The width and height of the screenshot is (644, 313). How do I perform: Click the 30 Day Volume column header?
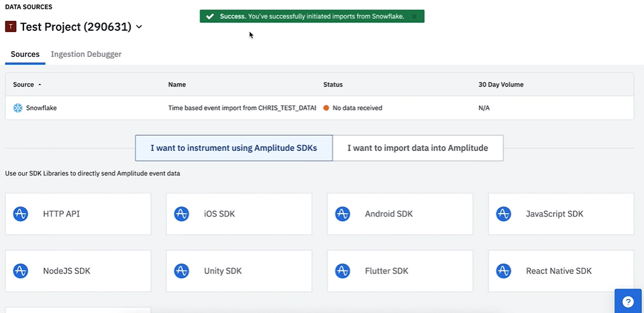pos(501,85)
